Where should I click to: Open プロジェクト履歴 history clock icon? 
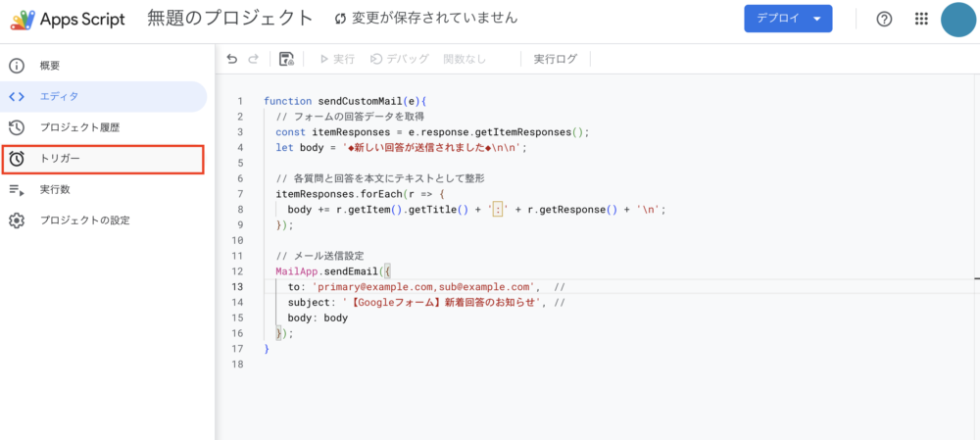17,127
